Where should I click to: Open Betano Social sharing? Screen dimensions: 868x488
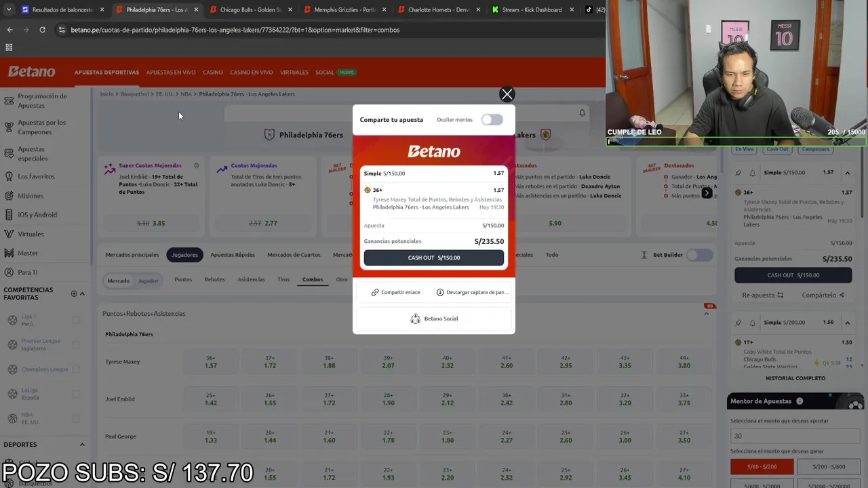click(434, 319)
